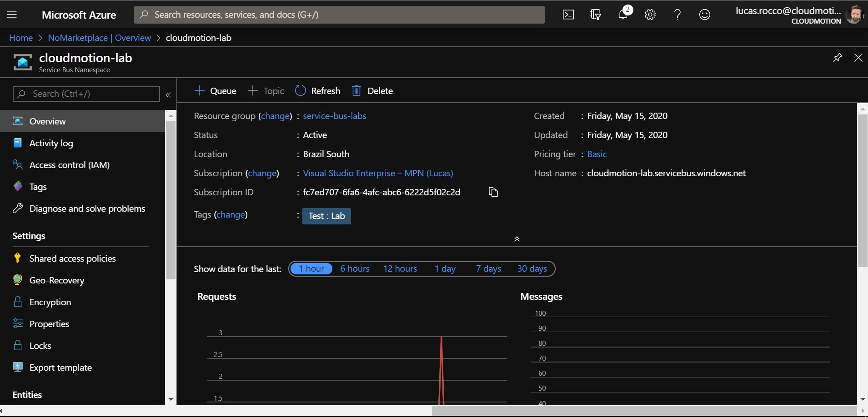Select the 30 days time range

[x=532, y=268]
